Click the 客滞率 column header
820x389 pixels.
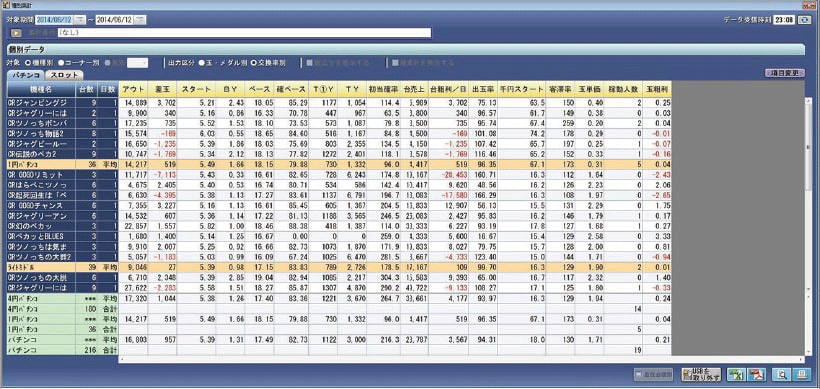pos(560,89)
